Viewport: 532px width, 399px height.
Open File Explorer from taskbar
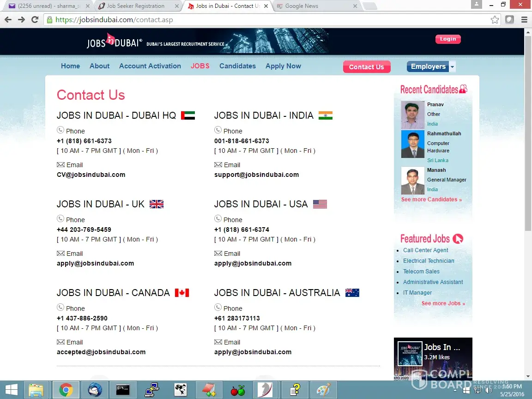[36, 390]
